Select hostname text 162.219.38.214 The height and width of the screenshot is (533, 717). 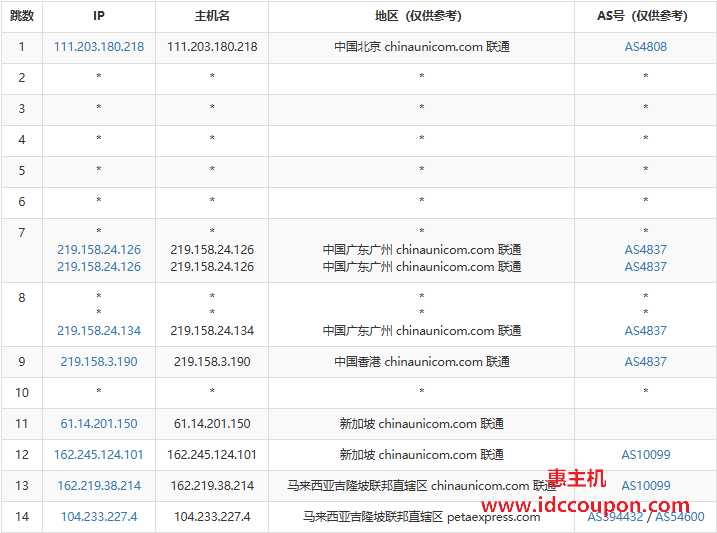point(212,485)
